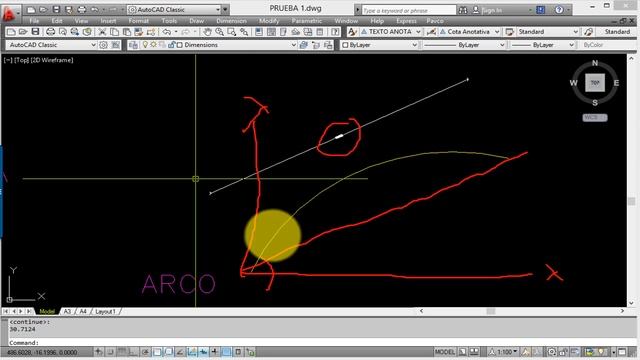The height and width of the screenshot is (360, 640).
Task: Select the Zoom Realtime magnifier tool
Action: coord(219,31)
